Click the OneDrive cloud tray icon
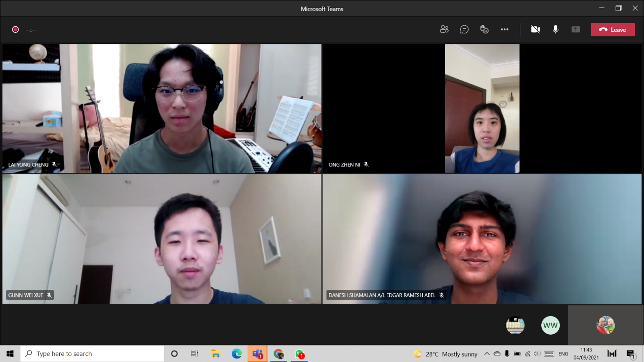Image resolution: width=644 pixels, height=362 pixels. click(x=497, y=354)
